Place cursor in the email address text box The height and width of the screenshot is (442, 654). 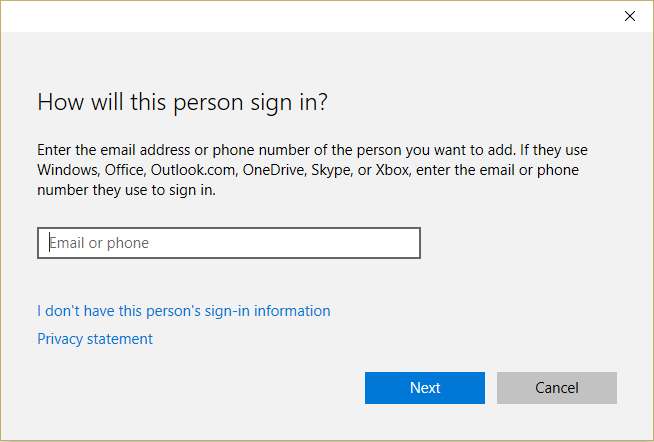(228, 243)
